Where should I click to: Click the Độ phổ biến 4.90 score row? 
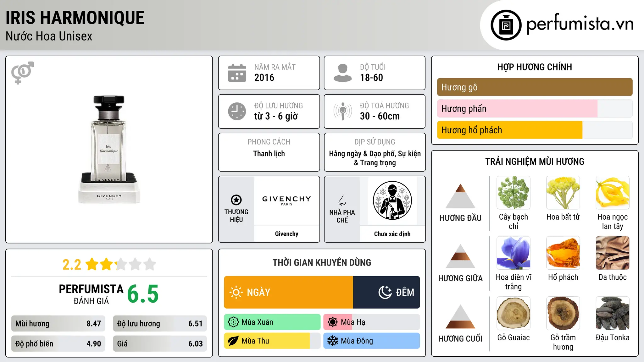click(58, 344)
